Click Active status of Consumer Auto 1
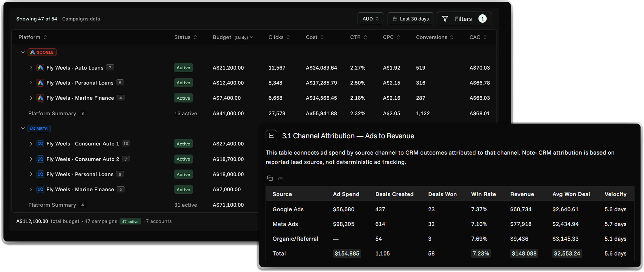Image resolution: width=644 pixels, height=272 pixels. 183,144
